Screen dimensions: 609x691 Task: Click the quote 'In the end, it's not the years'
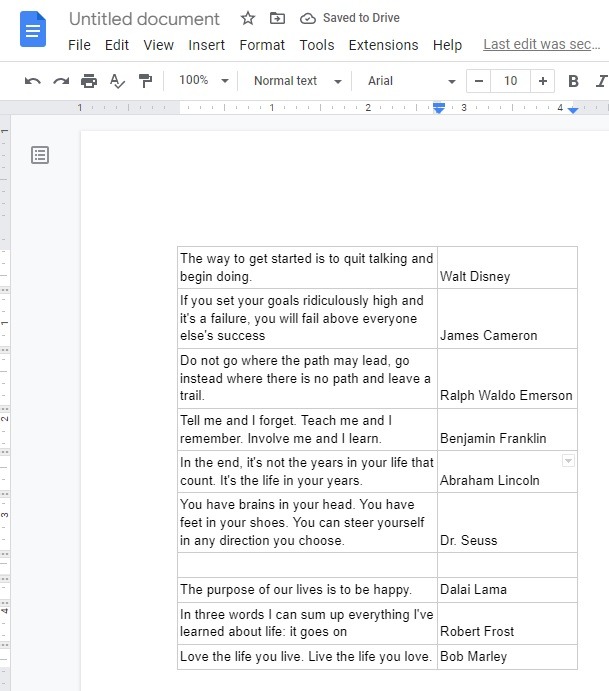click(x=306, y=472)
